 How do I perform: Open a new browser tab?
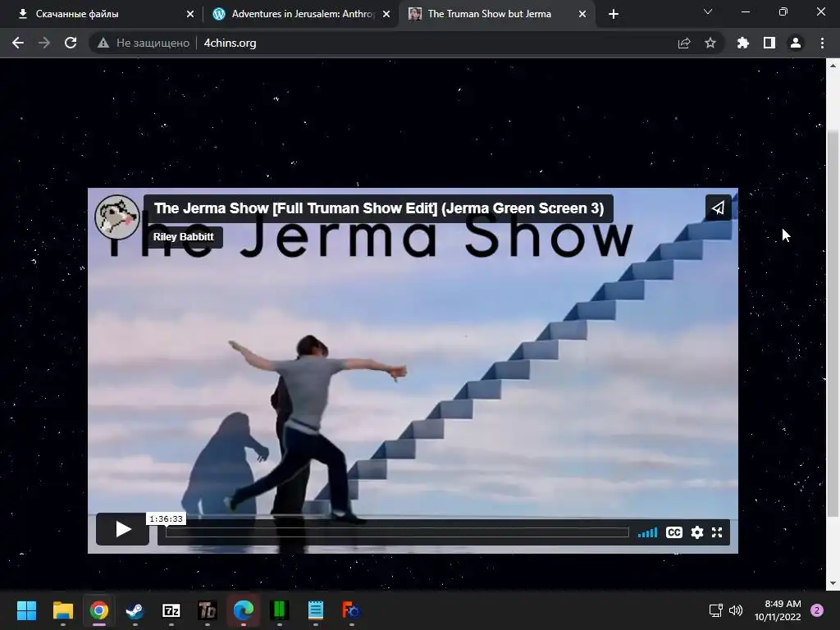tap(614, 14)
